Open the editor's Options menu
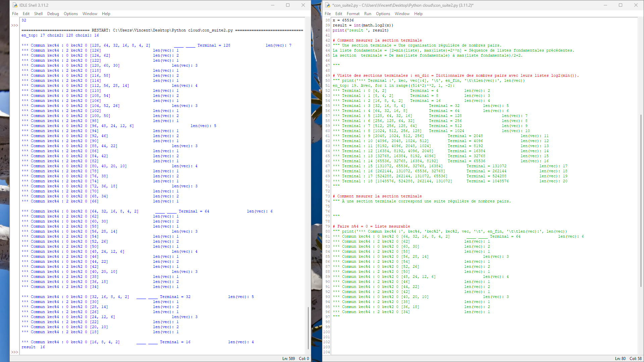The height and width of the screenshot is (362, 644). coord(383,14)
